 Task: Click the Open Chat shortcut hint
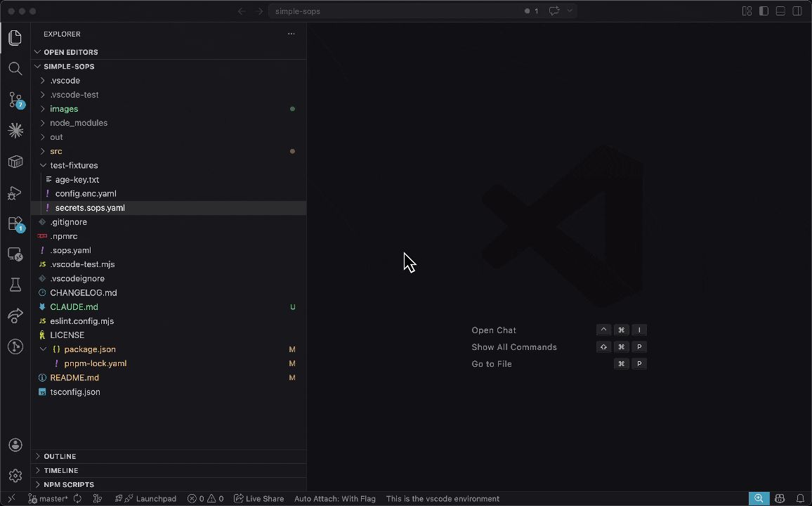[x=494, y=330]
